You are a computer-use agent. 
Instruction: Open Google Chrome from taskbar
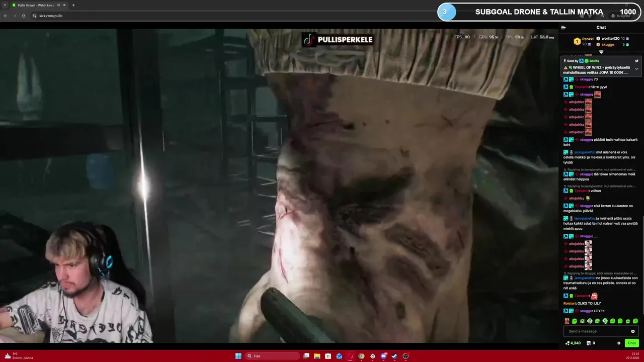pyautogui.click(x=361, y=356)
